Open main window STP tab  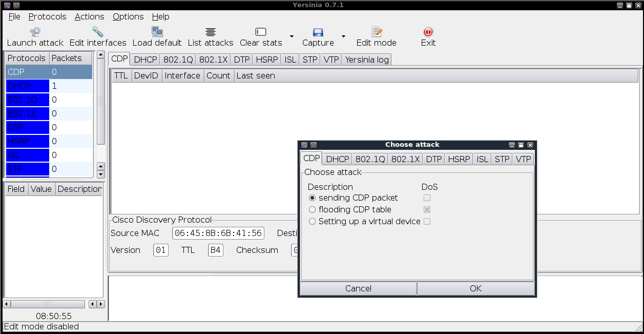click(310, 60)
